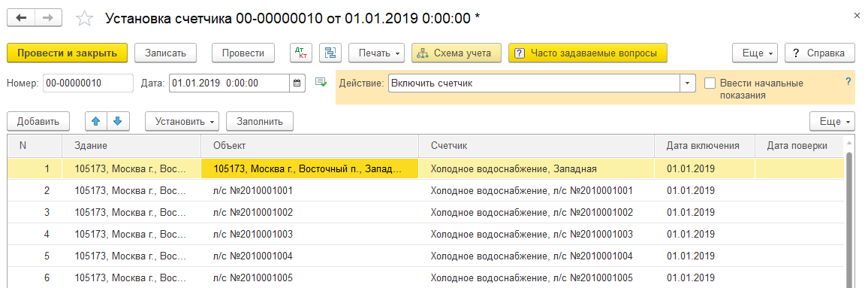
Task: Click Дата включения cell in row 6
Action: click(704, 277)
